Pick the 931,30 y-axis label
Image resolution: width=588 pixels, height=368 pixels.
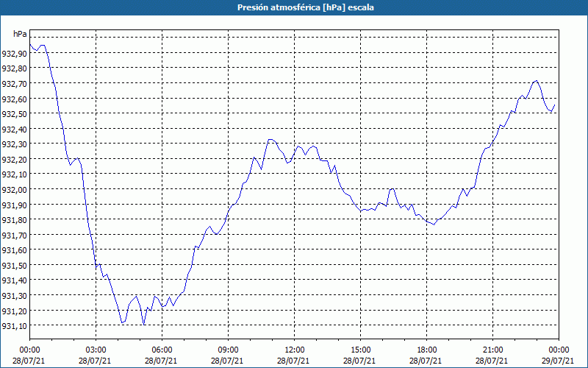[14, 296]
